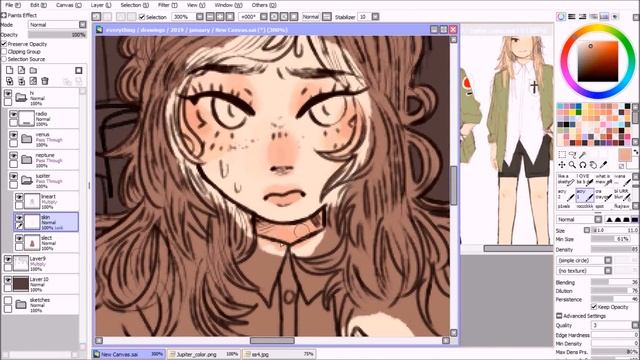
Task: Delete the current layer with trash icon
Action: click(x=45, y=81)
